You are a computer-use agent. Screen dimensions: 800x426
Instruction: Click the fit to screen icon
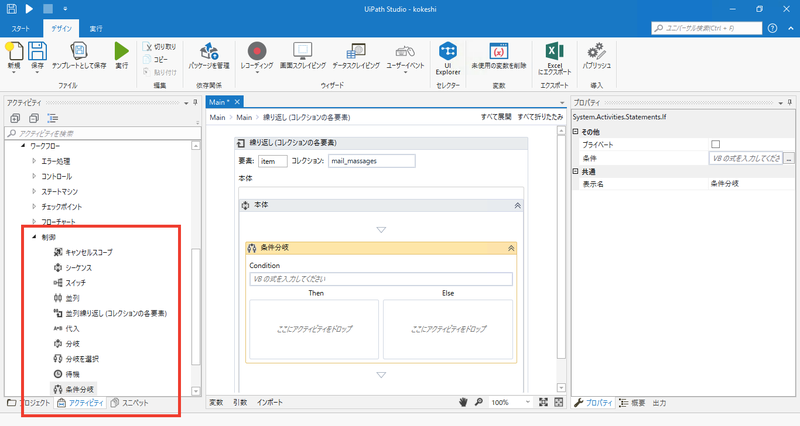[x=543, y=402]
